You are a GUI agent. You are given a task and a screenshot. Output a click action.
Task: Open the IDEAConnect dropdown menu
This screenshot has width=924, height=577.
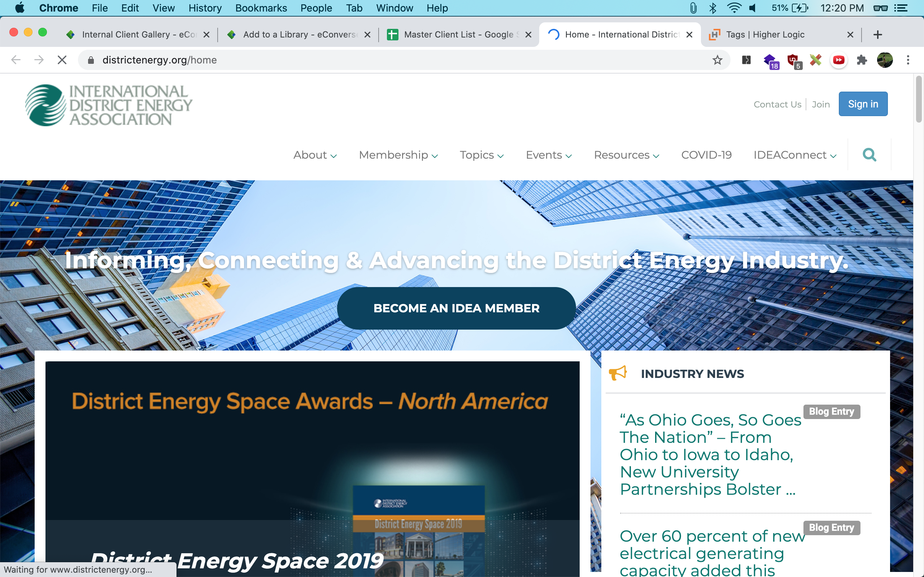pos(794,155)
